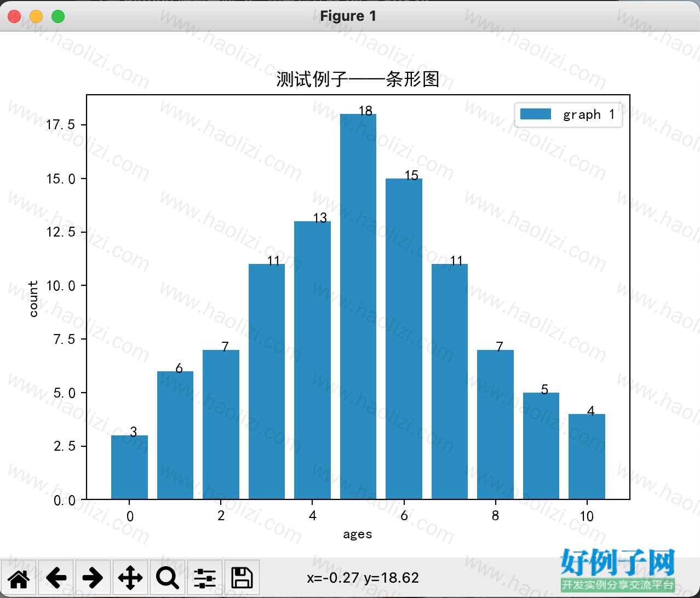The height and width of the screenshot is (598, 700).
Task: Open Configure subplots sliders icon
Action: point(205,578)
